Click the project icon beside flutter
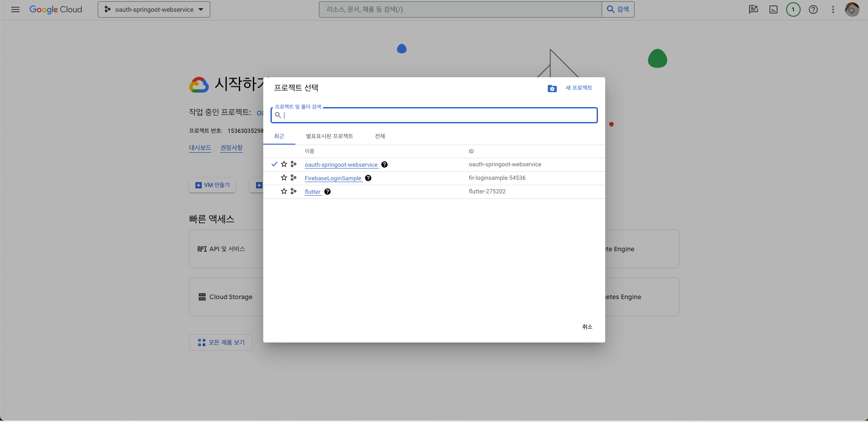868x422 pixels. 294,191
